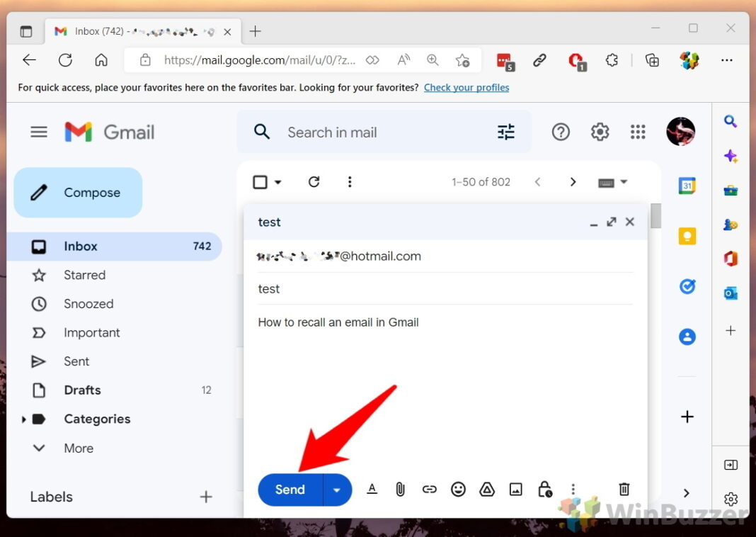Open the Check your profiles link
756x537 pixels.
(466, 87)
